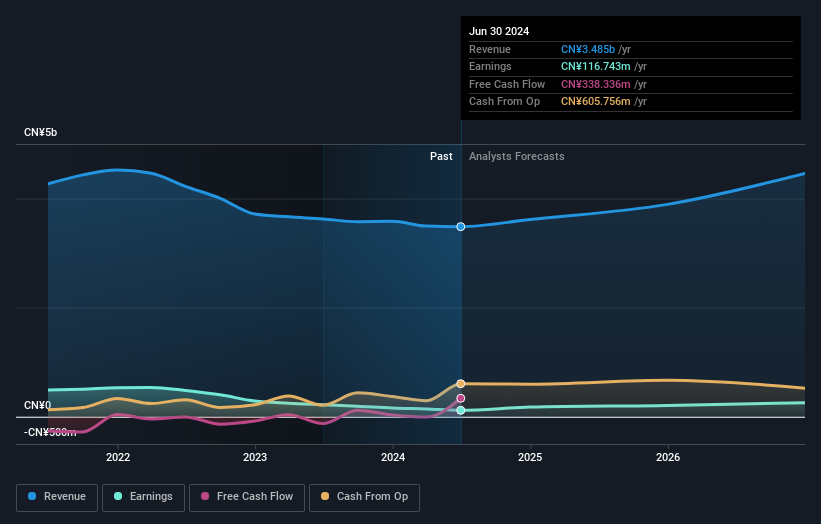The width and height of the screenshot is (821, 524).
Task: Click the pink Free Cash Flow data point
Action: click(461, 398)
